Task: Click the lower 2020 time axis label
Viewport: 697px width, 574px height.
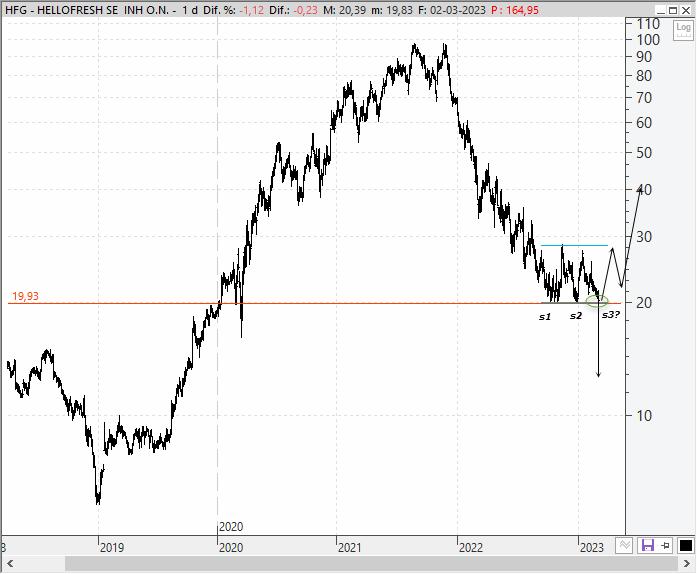Action: click(x=231, y=547)
